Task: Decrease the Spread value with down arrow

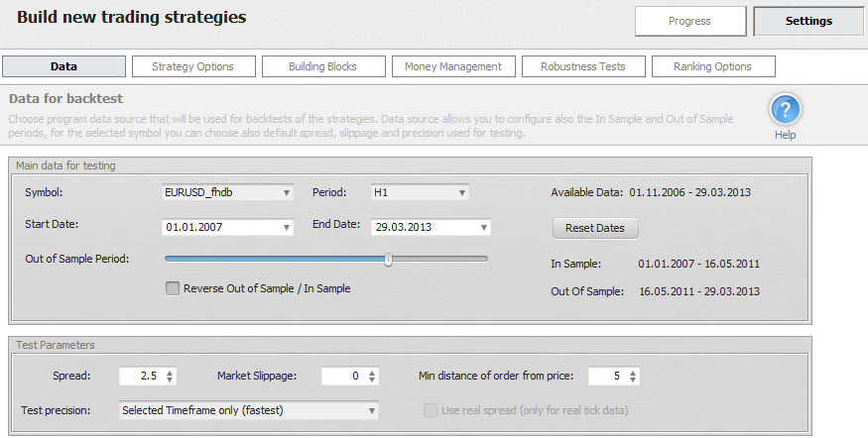Action: 170,380
